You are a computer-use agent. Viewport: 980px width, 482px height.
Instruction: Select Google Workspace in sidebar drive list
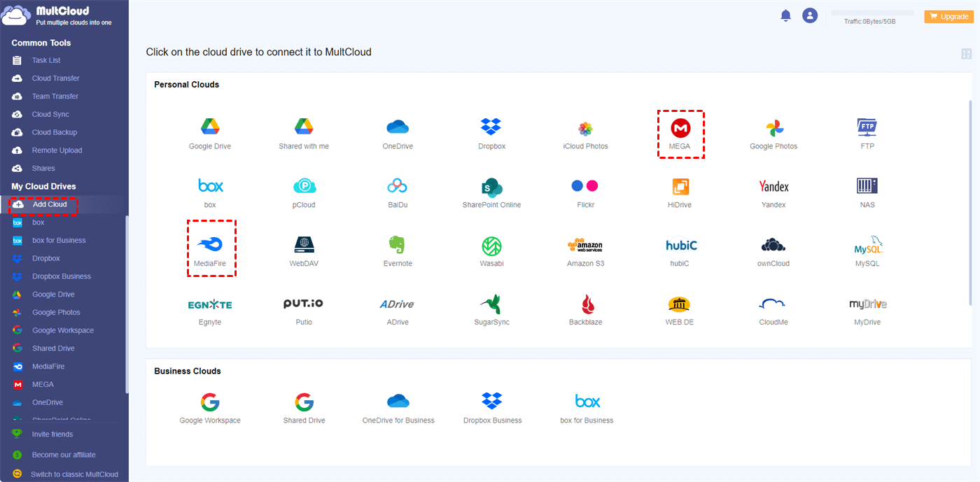point(64,330)
